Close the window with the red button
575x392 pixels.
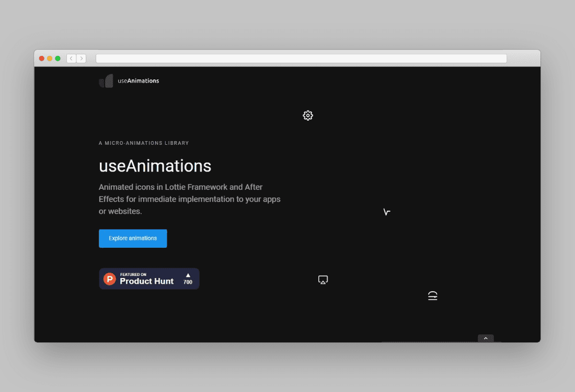tap(41, 58)
